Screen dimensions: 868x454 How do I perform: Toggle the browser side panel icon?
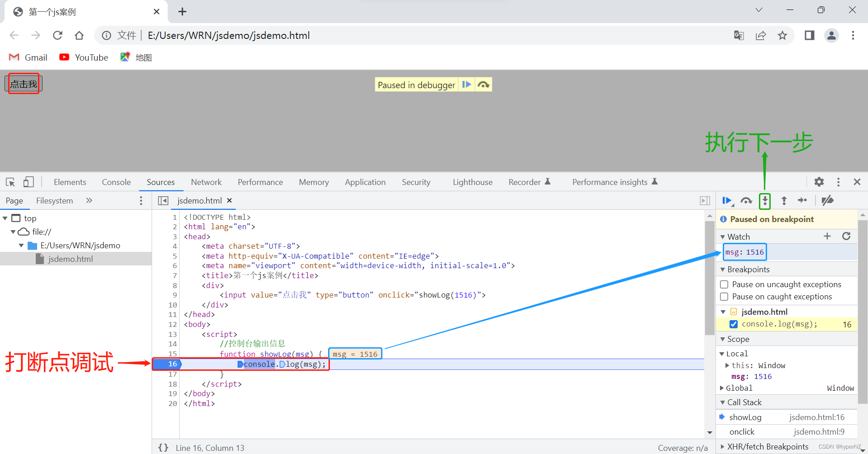(x=810, y=35)
